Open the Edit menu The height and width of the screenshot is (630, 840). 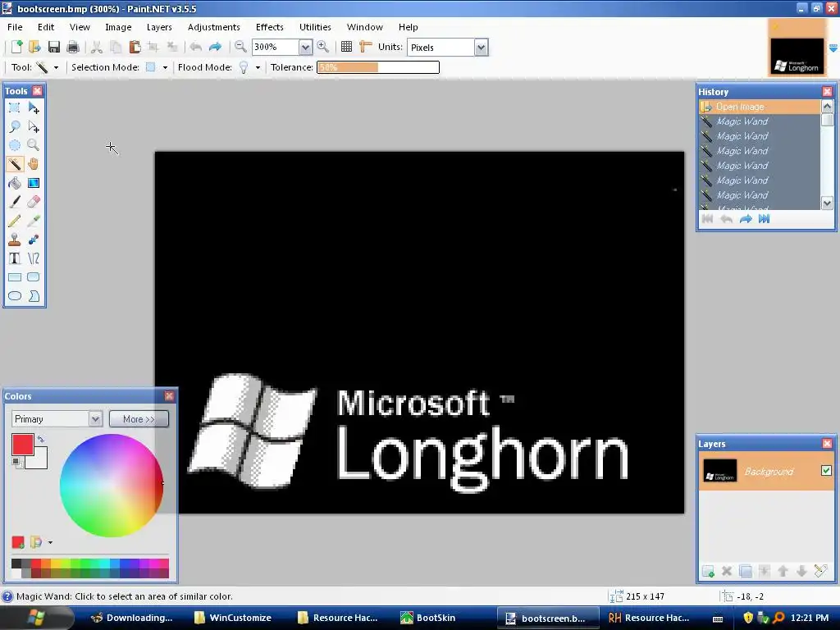point(46,27)
